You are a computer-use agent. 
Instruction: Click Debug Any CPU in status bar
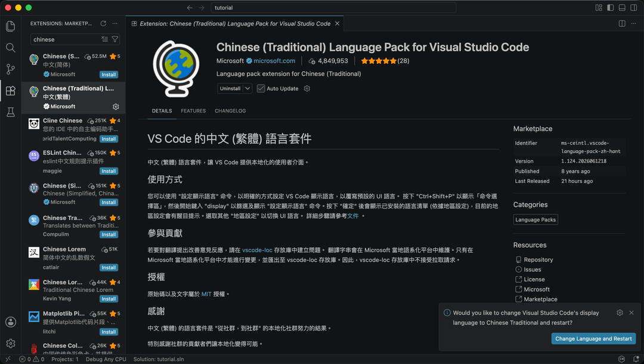pos(106,359)
